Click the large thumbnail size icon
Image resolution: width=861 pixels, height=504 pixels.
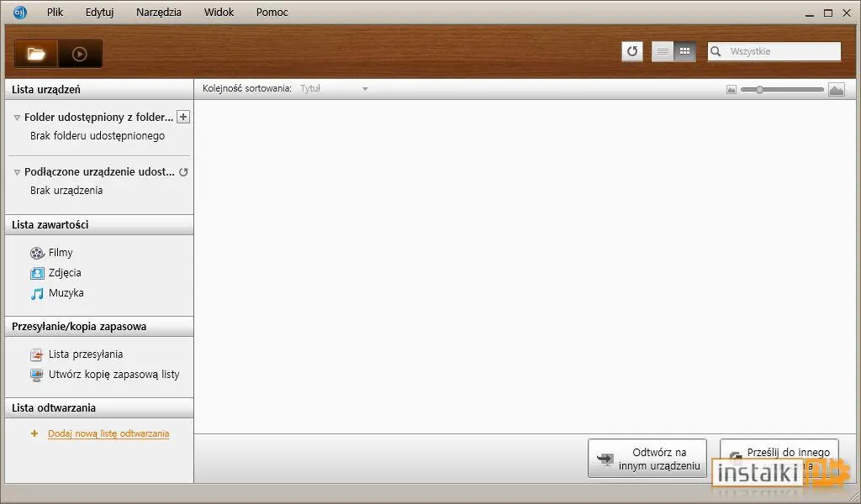(837, 89)
